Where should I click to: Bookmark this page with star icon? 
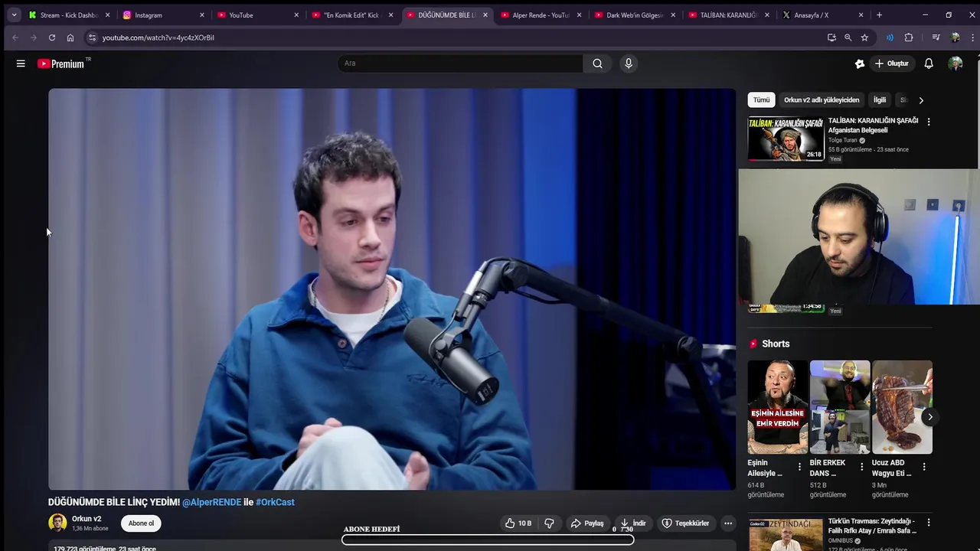click(x=864, y=37)
